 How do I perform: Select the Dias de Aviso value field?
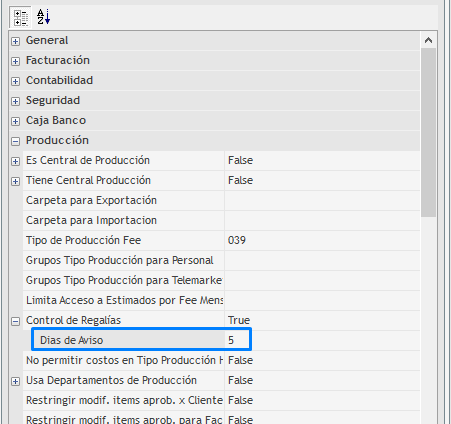(238, 340)
